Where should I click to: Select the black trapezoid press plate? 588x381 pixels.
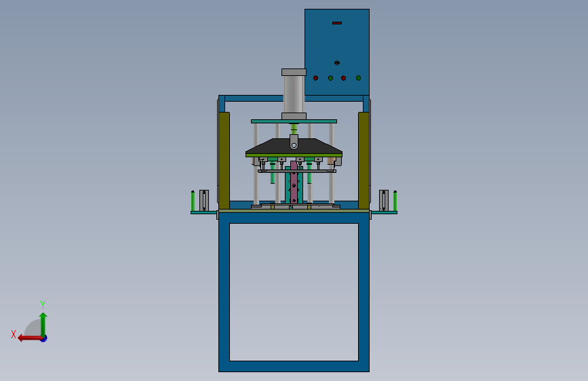294,146
